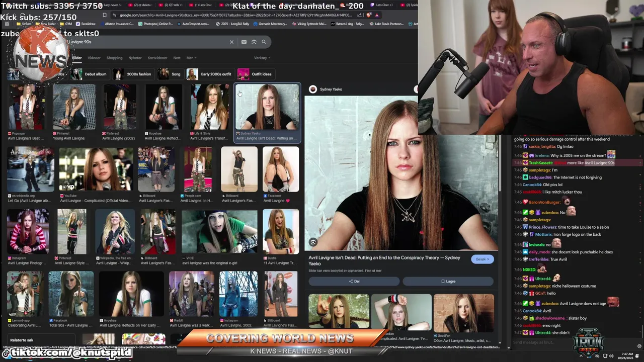Select the Song filter chip
The width and height of the screenshot is (644, 362).
pos(170,74)
